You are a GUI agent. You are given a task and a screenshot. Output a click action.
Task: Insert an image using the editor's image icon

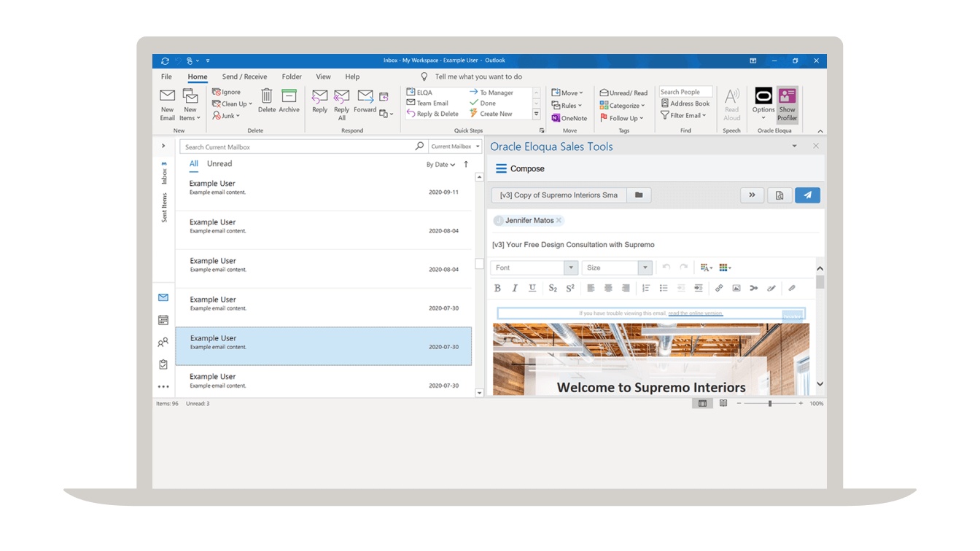coord(736,288)
